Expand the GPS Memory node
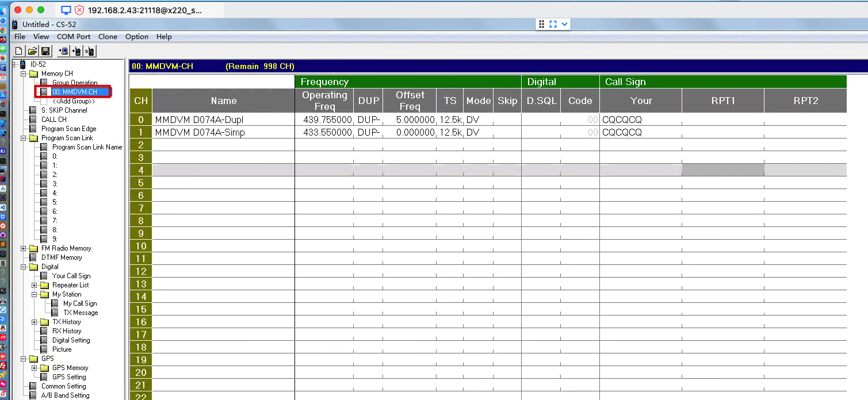This screenshot has width=868, height=400. coord(35,368)
